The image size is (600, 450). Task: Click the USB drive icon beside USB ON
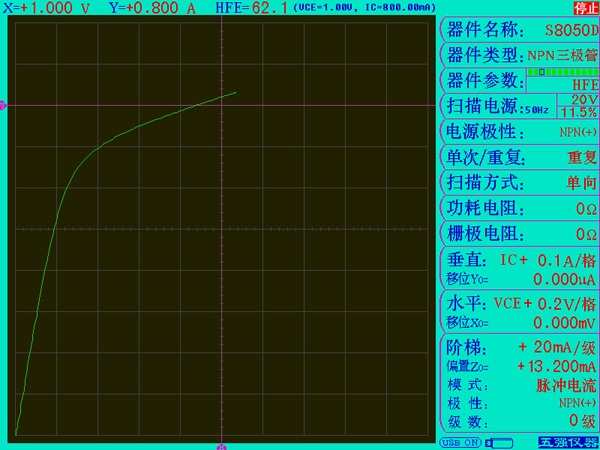click(498, 442)
